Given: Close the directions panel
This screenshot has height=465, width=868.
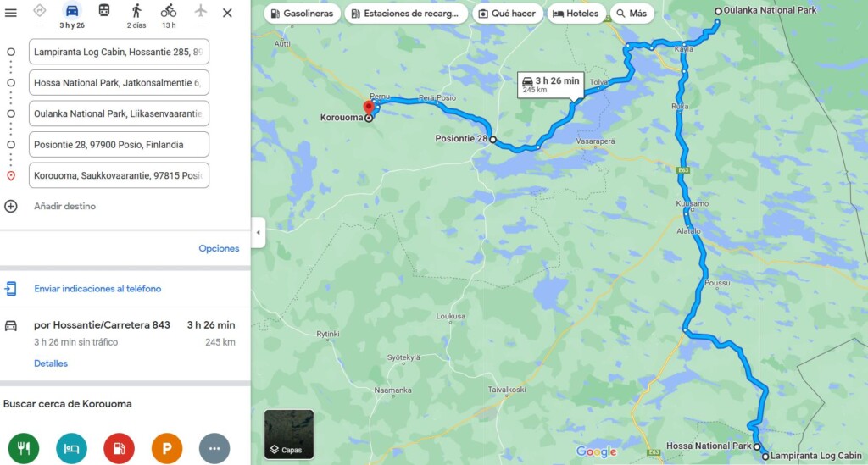Looking at the screenshot, I should pyautogui.click(x=227, y=13).
